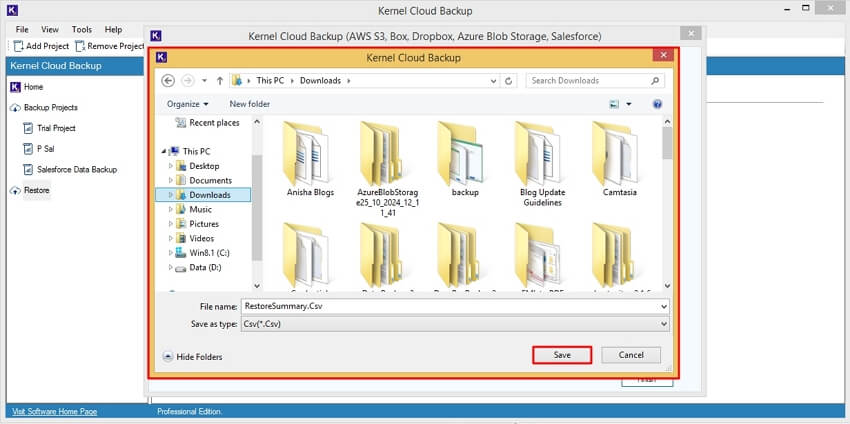Click New folder button
This screenshot has height=424, width=850.
(x=249, y=104)
